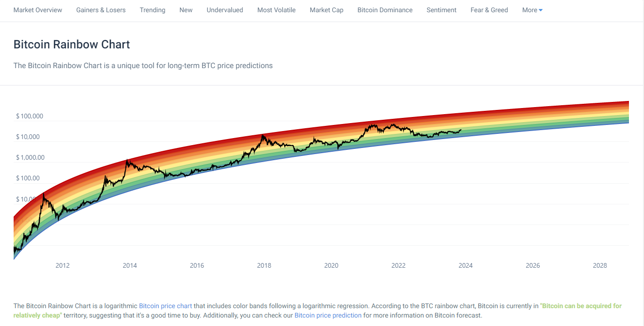Viewport: 644px width, 326px height.
Task: Open the Bitcoin price chart link
Action: [165, 306]
